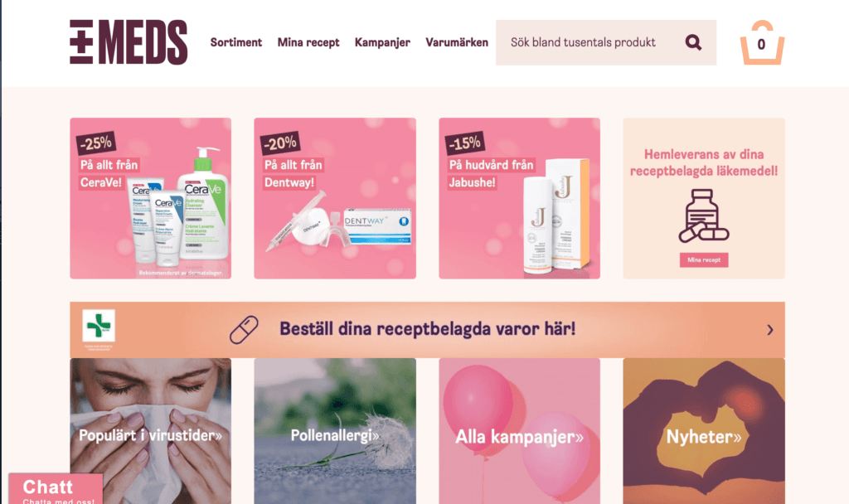Click the green cross pharmacy symbol

point(99,325)
